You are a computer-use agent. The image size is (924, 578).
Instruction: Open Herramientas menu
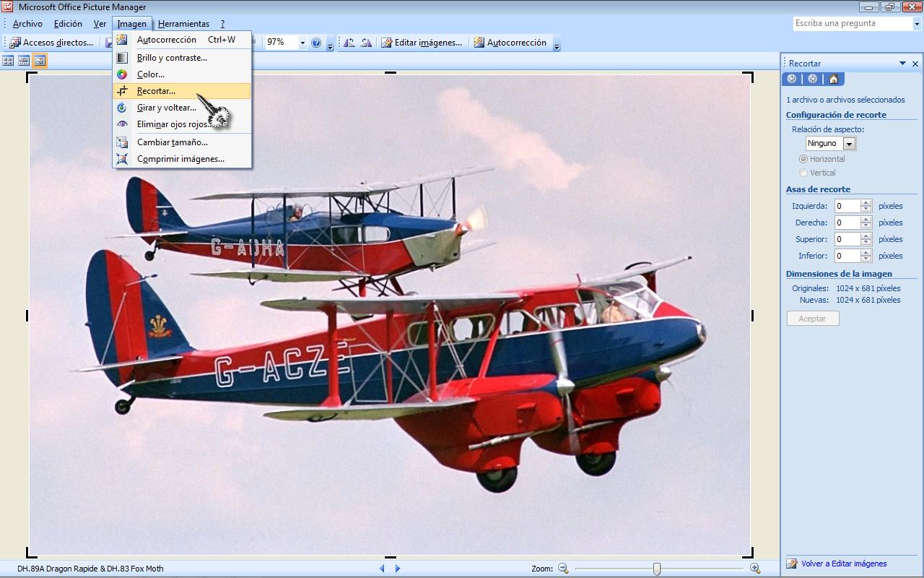pyautogui.click(x=183, y=24)
